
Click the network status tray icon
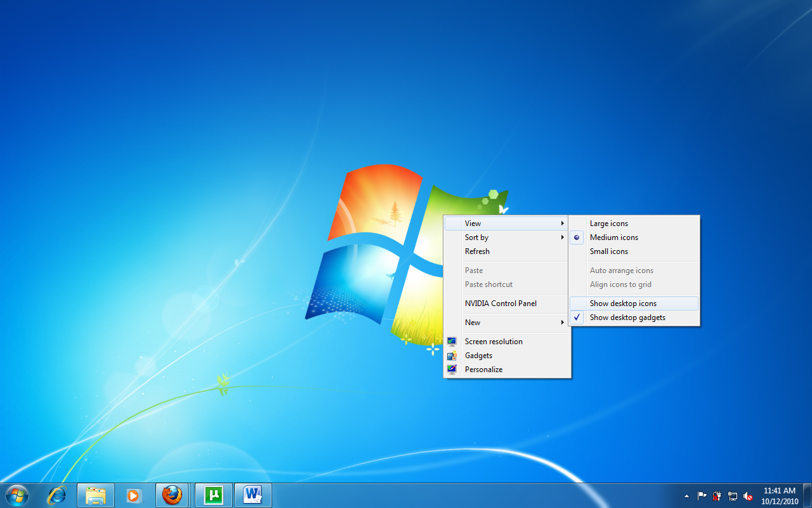pyautogui.click(x=732, y=495)
